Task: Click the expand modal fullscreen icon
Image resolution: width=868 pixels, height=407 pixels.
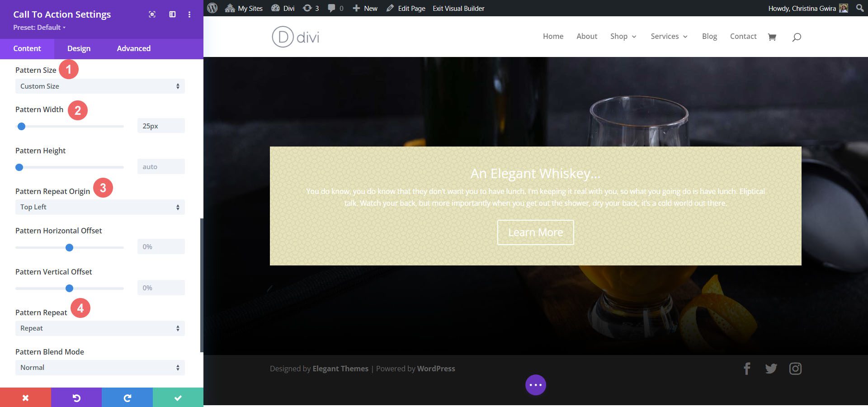Action: (x=152, y=14)
